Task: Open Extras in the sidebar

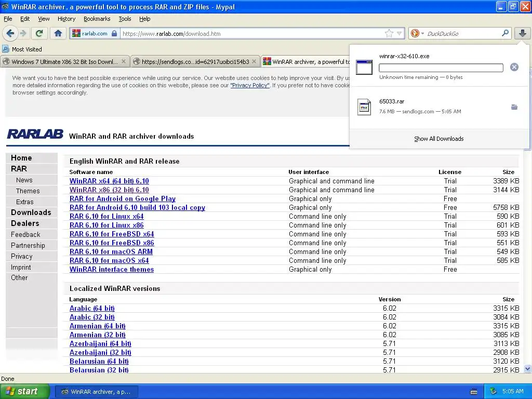Action: pos(25,202)
